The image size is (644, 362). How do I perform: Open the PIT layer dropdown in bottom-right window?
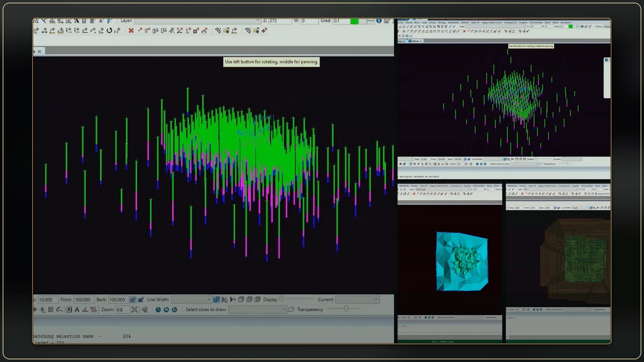(551, 189)
